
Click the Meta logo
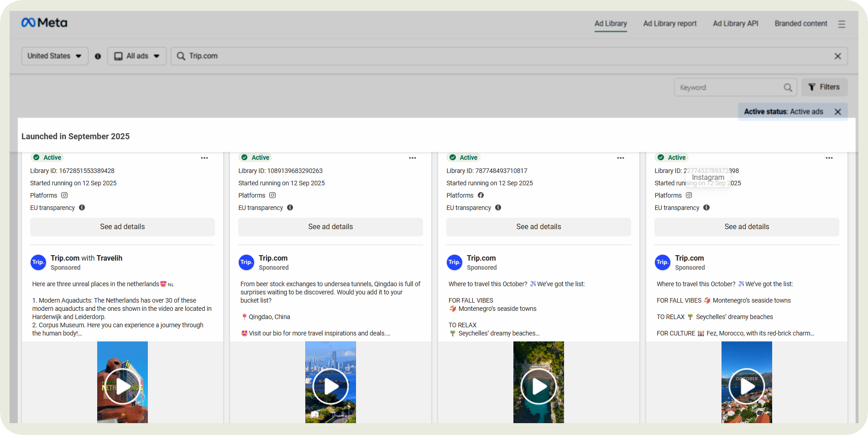[x=44, y=23]
